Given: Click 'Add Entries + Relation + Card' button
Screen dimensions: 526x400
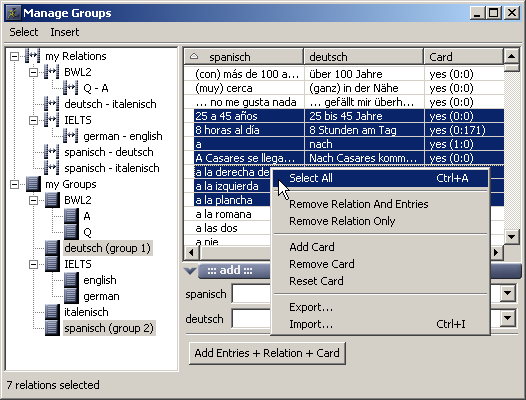Looking at the screenshot, I should (x=267, y=353).
